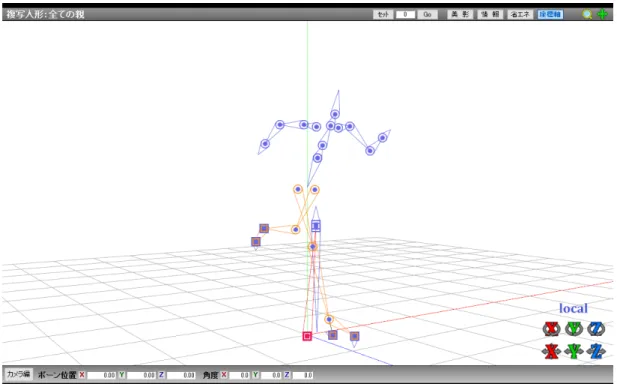Image resolution: width=617 pixels, height=384 pixels.
Task: Click the 角度 X value field
Action: (239, 375)
